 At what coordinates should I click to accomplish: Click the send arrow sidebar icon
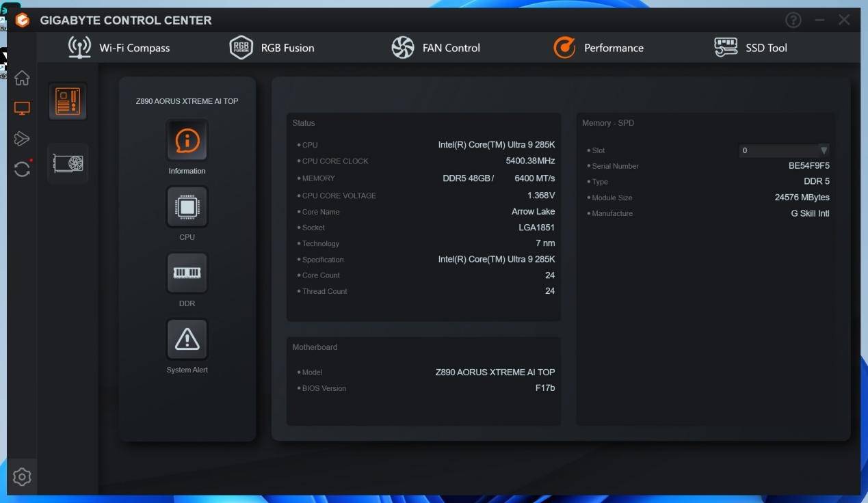tap(22, 139)
